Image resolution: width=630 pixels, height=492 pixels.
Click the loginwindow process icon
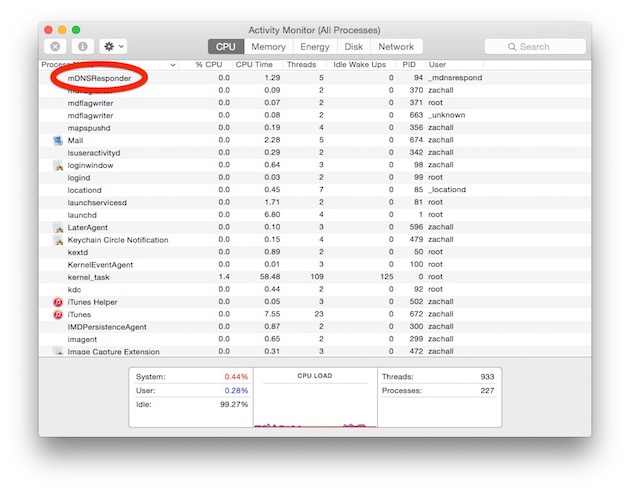pos(58,165)
